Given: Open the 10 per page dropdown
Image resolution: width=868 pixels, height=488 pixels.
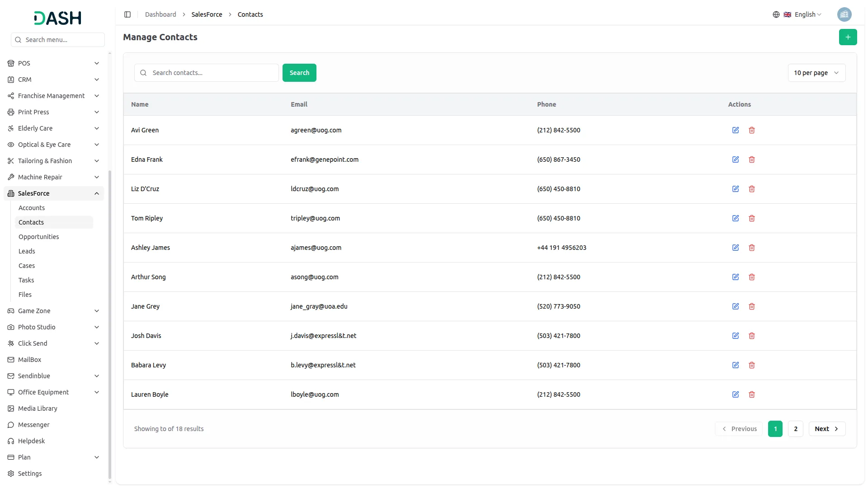Looking at the screenshot, I should [816, 73].
